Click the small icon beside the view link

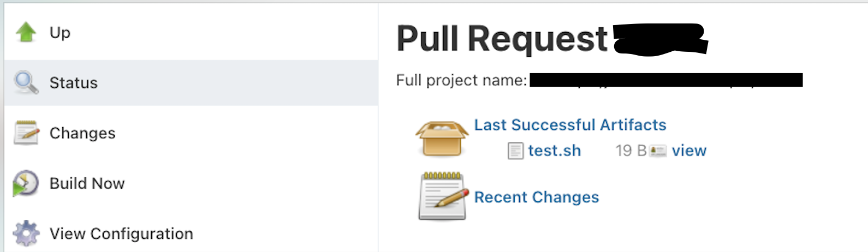pyautogui.click(x=658, y=151)
